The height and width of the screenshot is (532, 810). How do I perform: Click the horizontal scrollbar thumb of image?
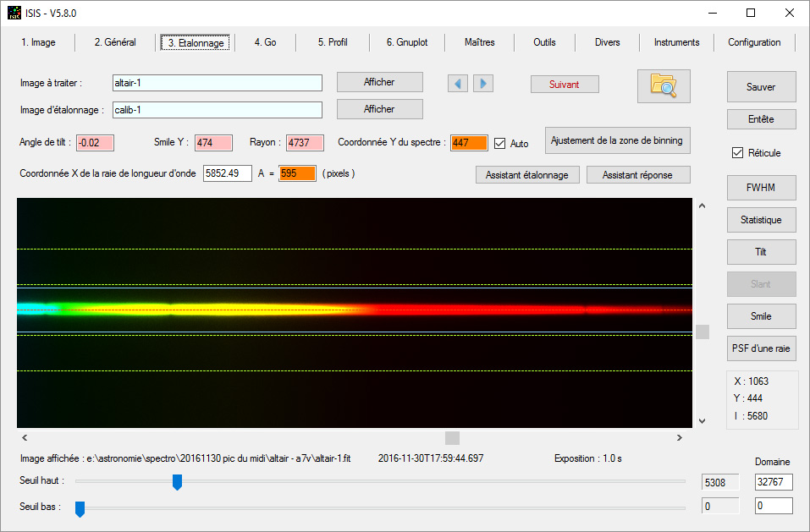point(452,437)
